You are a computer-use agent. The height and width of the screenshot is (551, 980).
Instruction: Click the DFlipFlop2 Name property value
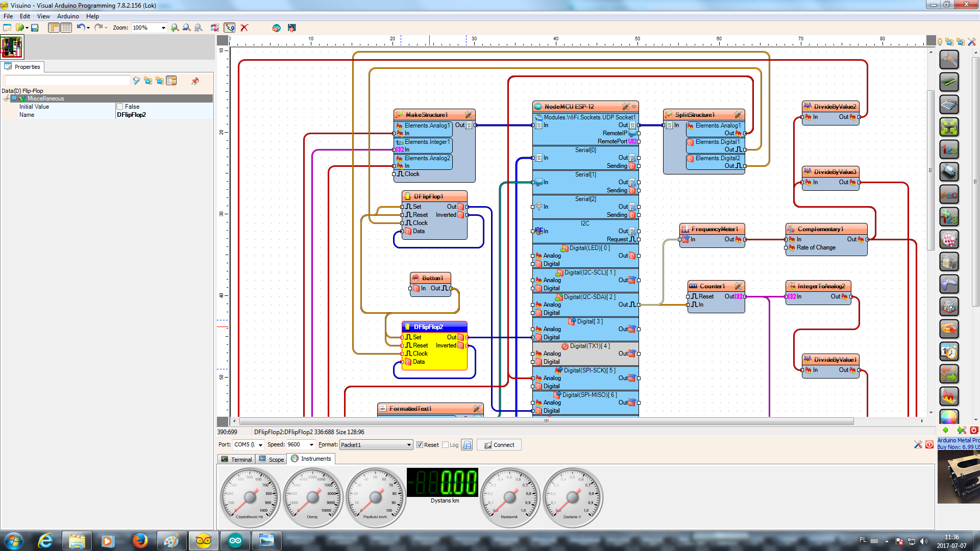point(164,115)
